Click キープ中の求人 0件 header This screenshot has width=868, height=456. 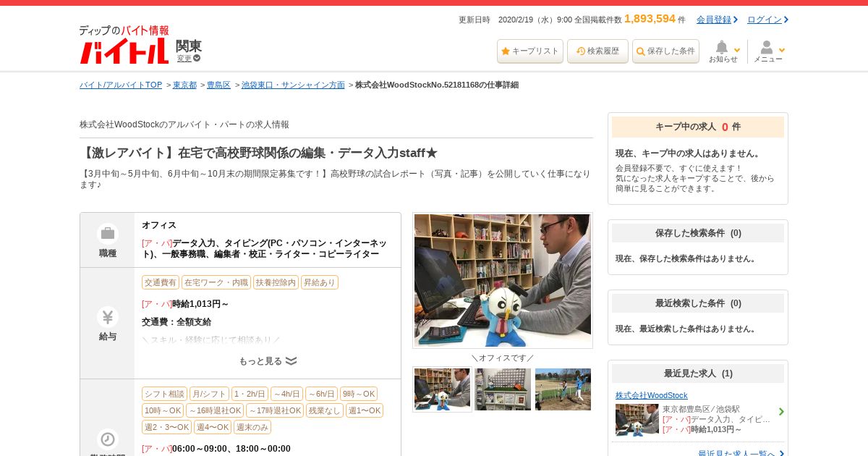click(x=698, y=127)
